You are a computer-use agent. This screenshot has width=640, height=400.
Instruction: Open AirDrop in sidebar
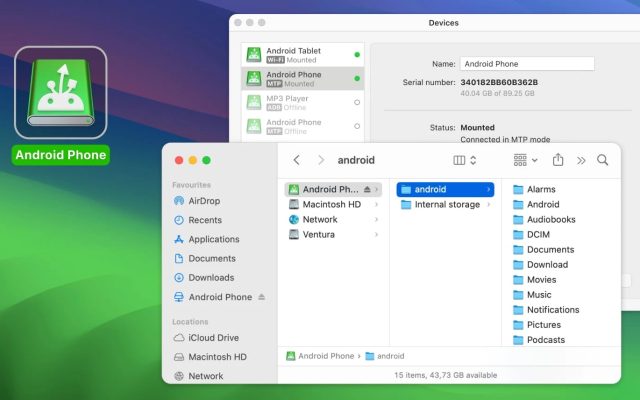[197, 201]
